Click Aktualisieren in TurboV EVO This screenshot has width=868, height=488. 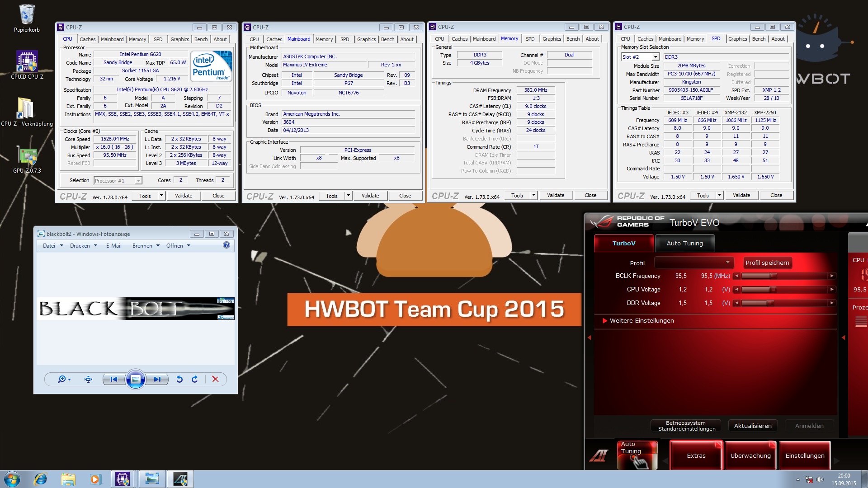(753, 426)
